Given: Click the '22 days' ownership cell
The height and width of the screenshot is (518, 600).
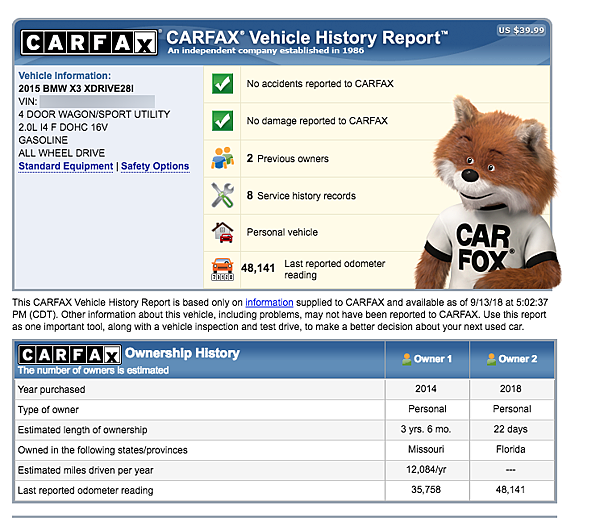Looking at the screenshot, I should tap(510, 429).
